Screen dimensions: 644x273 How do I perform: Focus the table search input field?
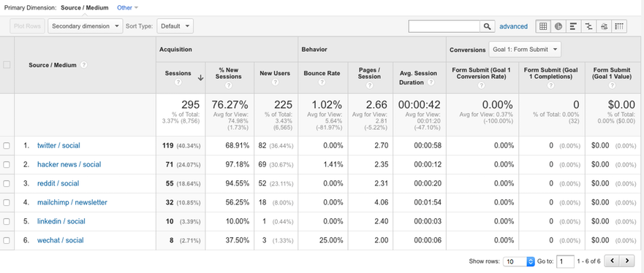pos(444,26)
